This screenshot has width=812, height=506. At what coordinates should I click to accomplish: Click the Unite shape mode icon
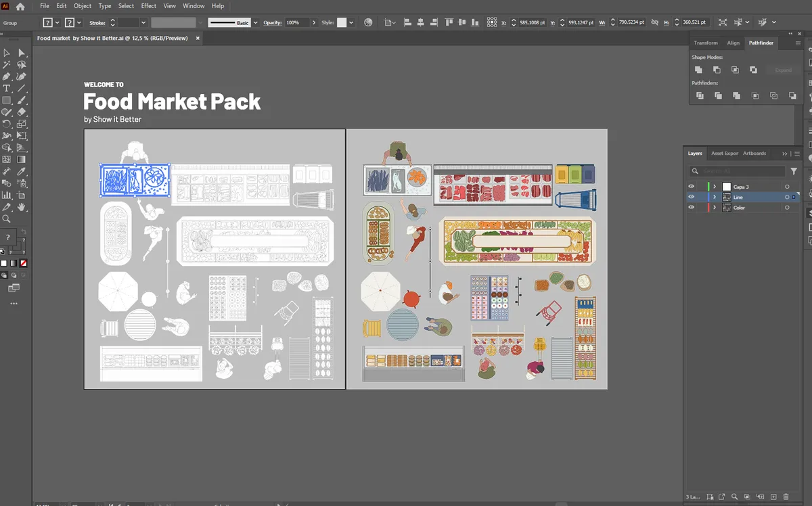click(698, 70)
